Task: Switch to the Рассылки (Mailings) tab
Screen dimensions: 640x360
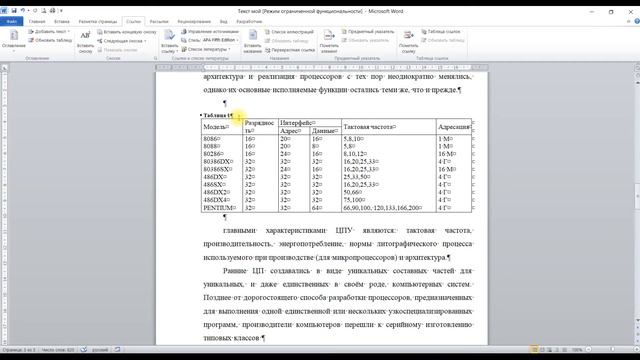Action: tap(159, 21)
